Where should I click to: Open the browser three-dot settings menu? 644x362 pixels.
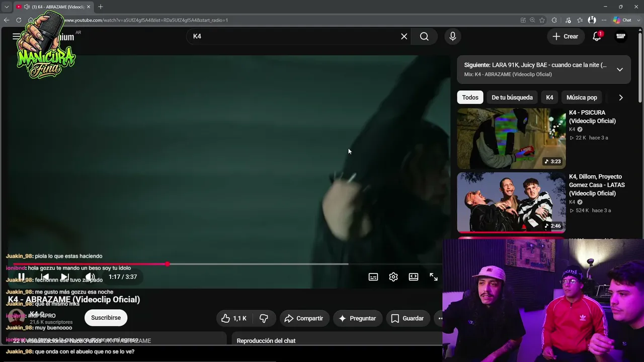click(604, 20)
